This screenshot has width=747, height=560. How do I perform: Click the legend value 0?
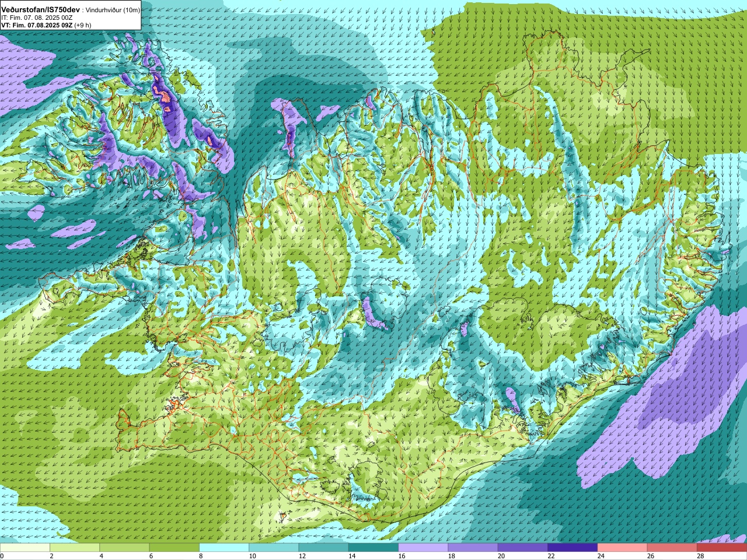(2, 556)
